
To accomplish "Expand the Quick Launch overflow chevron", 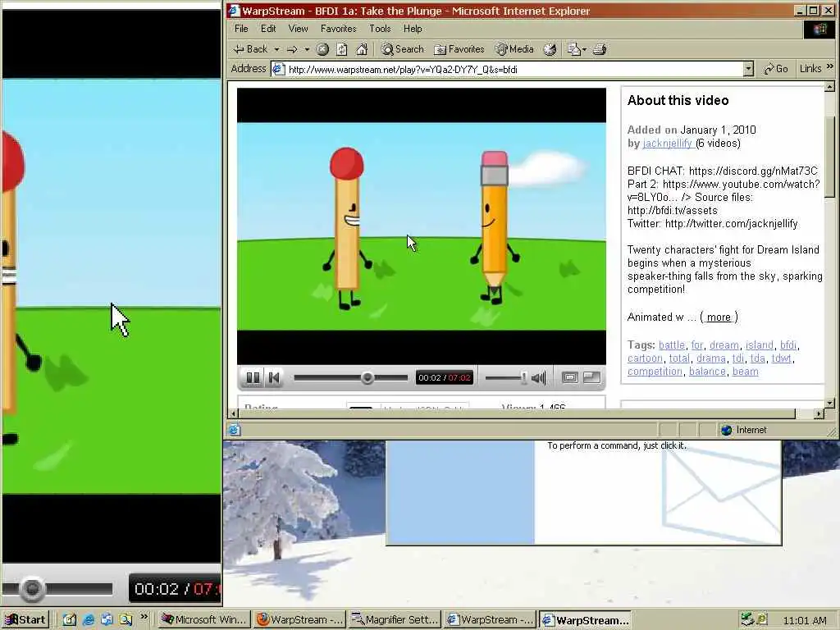I will tap(144, 617).
